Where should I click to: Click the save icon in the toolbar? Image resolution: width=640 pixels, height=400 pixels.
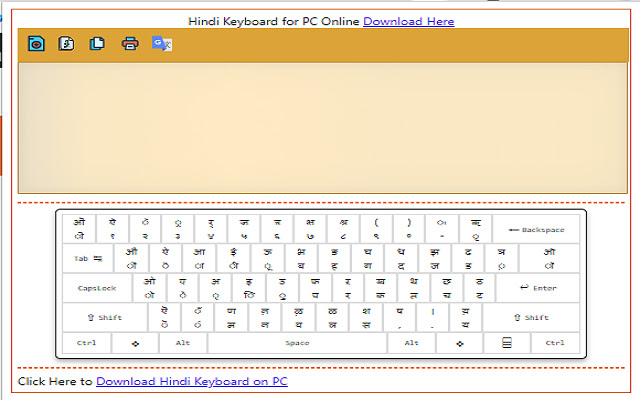tap(36, 43)
